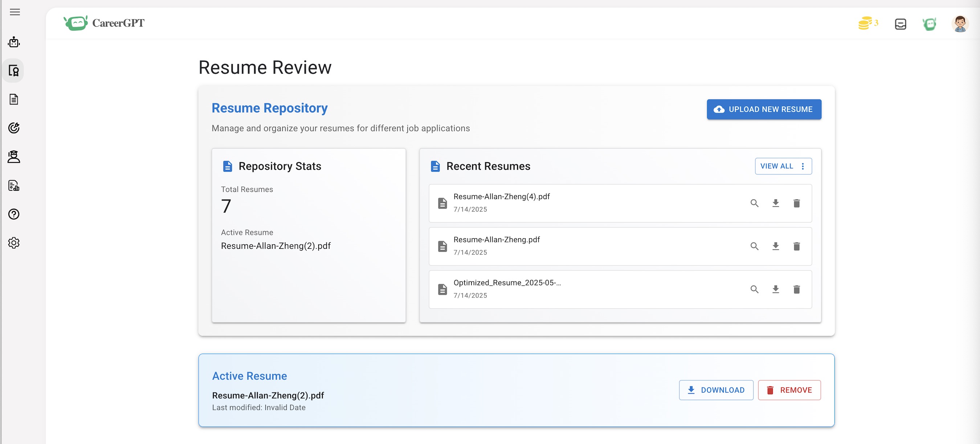Open the documents section in the sidebar
The height and width of the screenshot is (444, 980).
(x=14, y=99)
